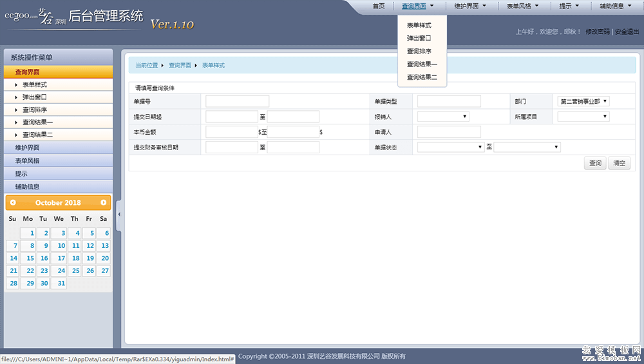The image size is (644, 364).
Task: Click the 安全退出 link
Action: click(x=627, y=32)
